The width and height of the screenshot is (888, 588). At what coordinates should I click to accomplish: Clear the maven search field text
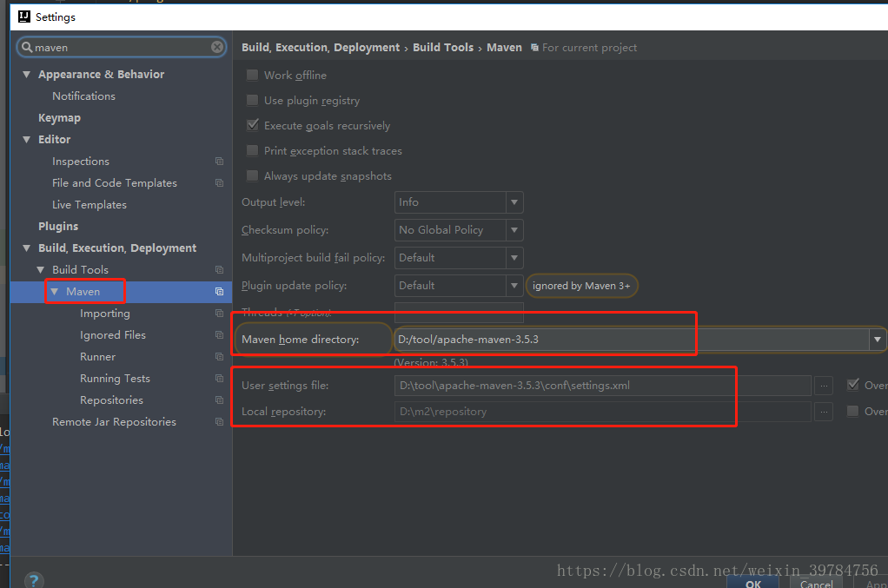tap(217, 47)
